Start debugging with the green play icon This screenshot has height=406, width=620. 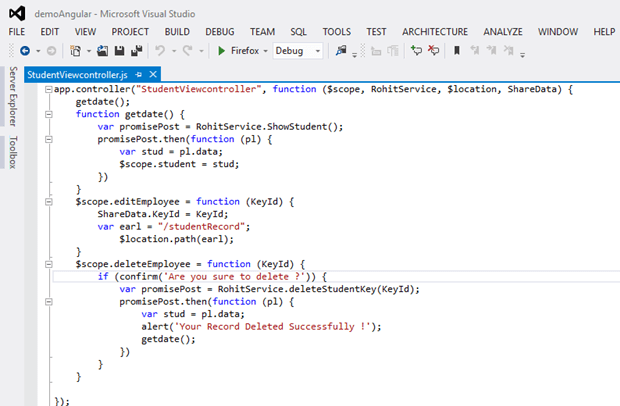point(222,50)
